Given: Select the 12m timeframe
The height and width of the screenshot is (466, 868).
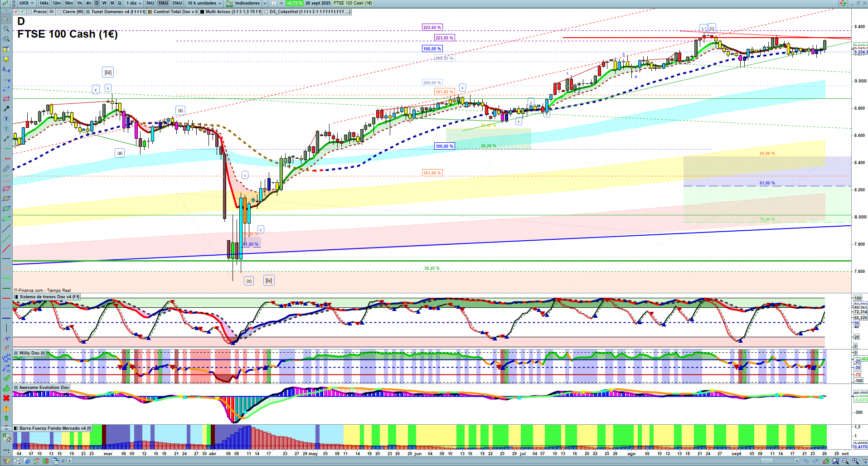Looking at the screenshot, I should [x=57, y=3].
